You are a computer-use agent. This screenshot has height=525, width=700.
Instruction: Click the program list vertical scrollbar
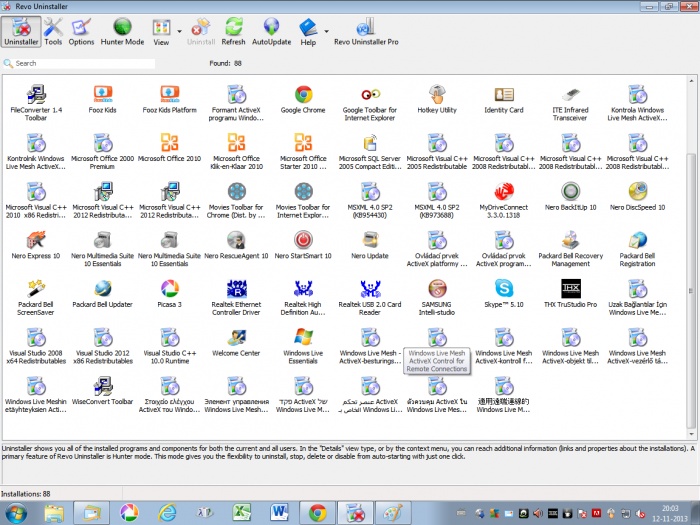tap(693, 200)
